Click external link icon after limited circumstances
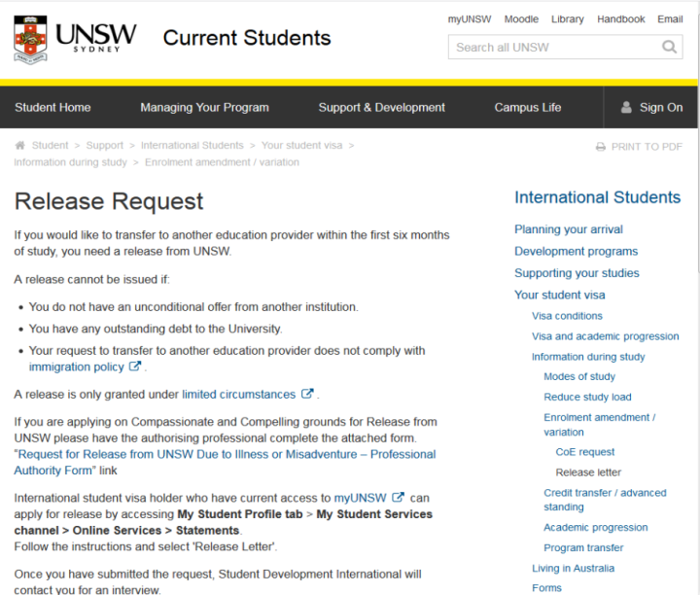700x595 pixels. tap(307, 394)
